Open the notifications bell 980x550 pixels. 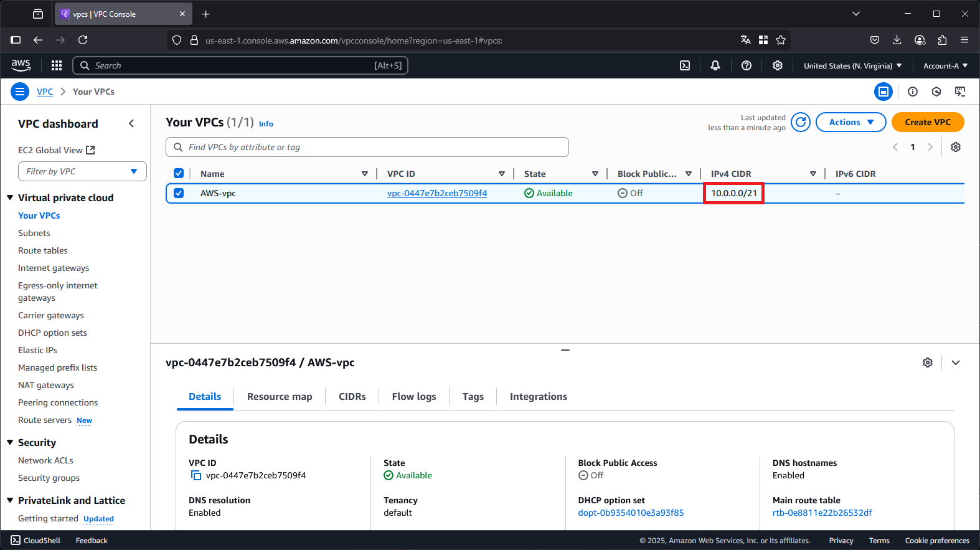click(715, 65)
